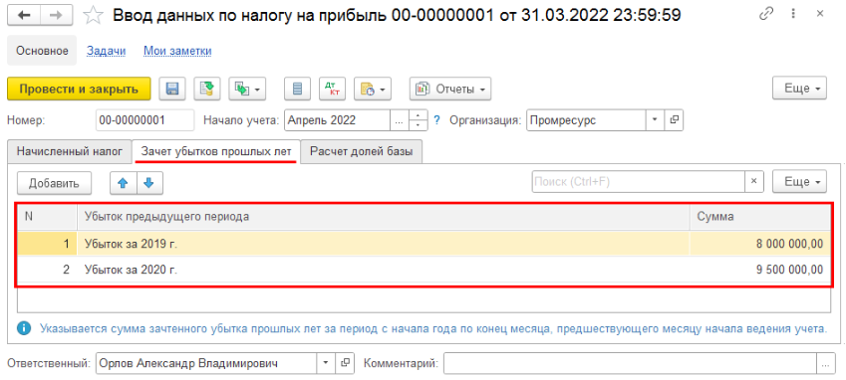846x380 pixels.
Task: Open the reminder clock dropdown button
Action: pos(372,89)
